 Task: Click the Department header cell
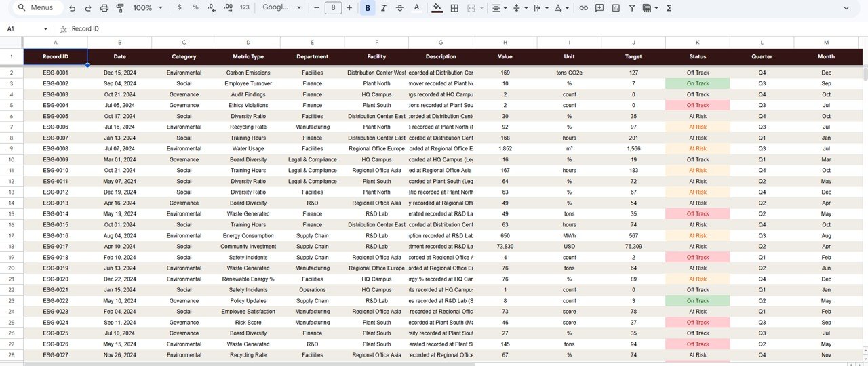pyautogui.click(x=313, y=57)
